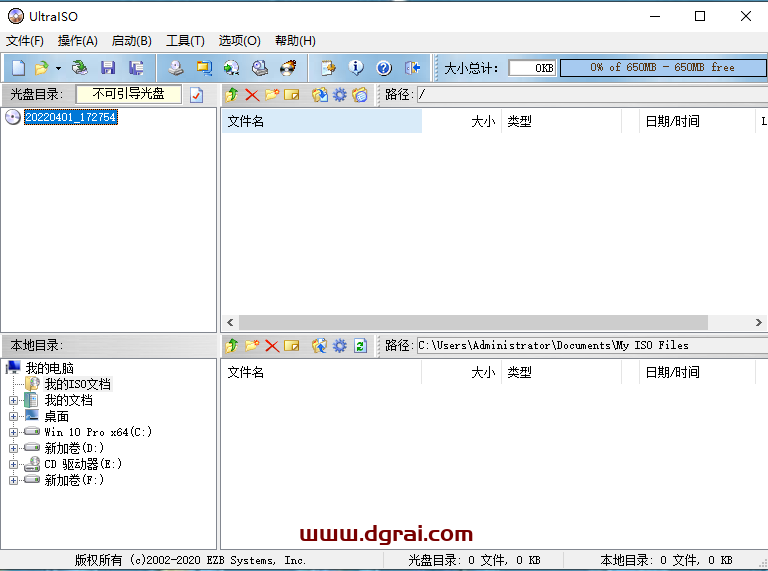Click the red X Delete icon in the image toolbar

[252, 95]
